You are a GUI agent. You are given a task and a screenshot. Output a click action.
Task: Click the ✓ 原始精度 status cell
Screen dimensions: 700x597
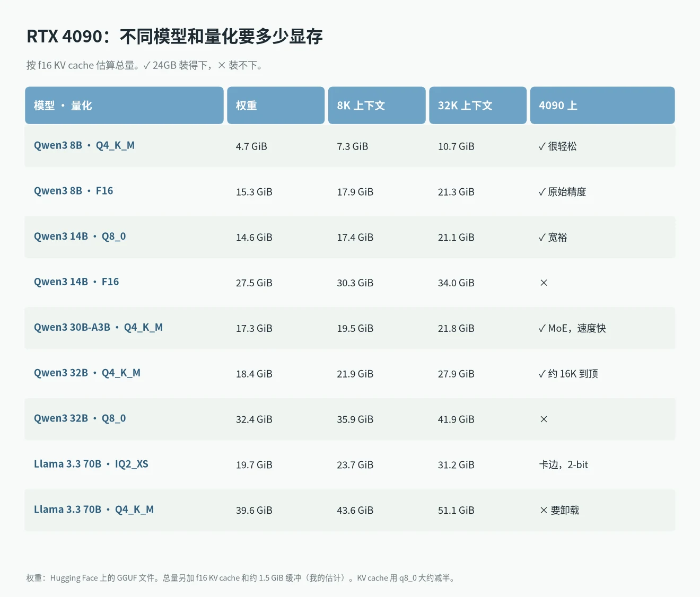[563, 192]
